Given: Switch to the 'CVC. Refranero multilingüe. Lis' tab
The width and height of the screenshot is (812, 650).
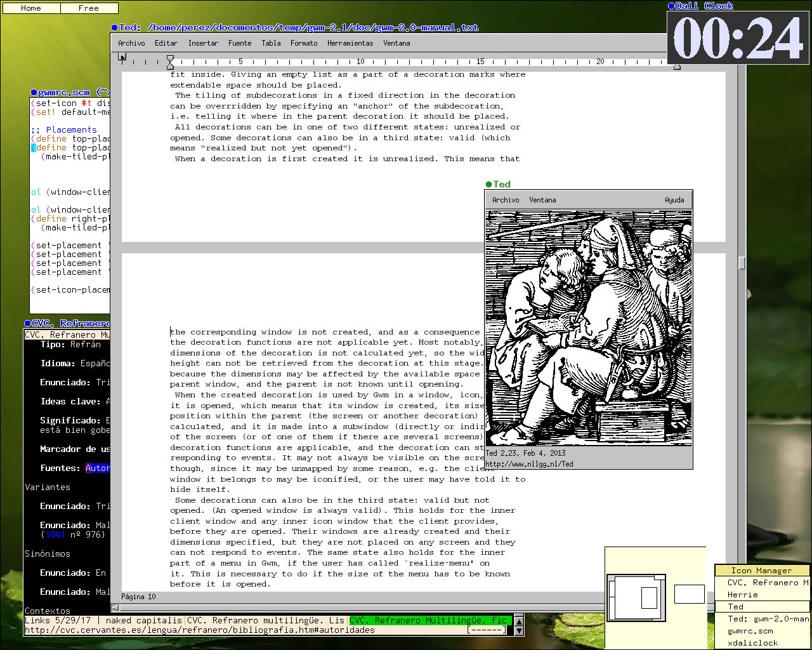Looking at the screenshot, I should 266,620.
